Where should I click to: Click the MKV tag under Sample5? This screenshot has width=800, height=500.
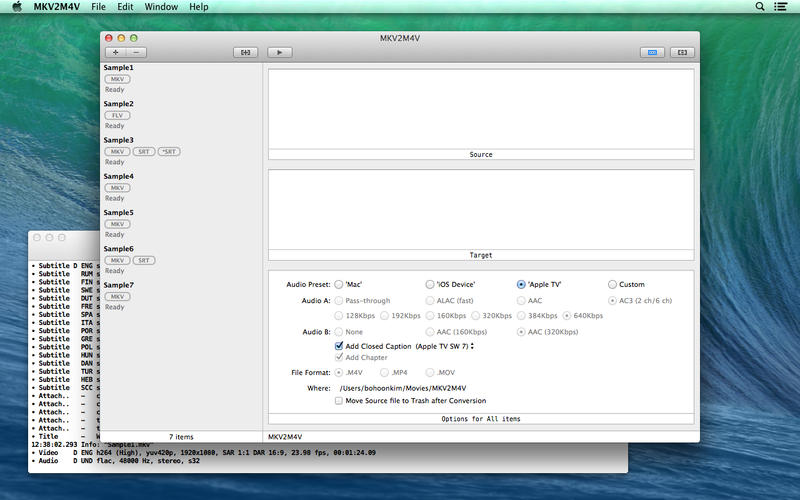point(117,224)
